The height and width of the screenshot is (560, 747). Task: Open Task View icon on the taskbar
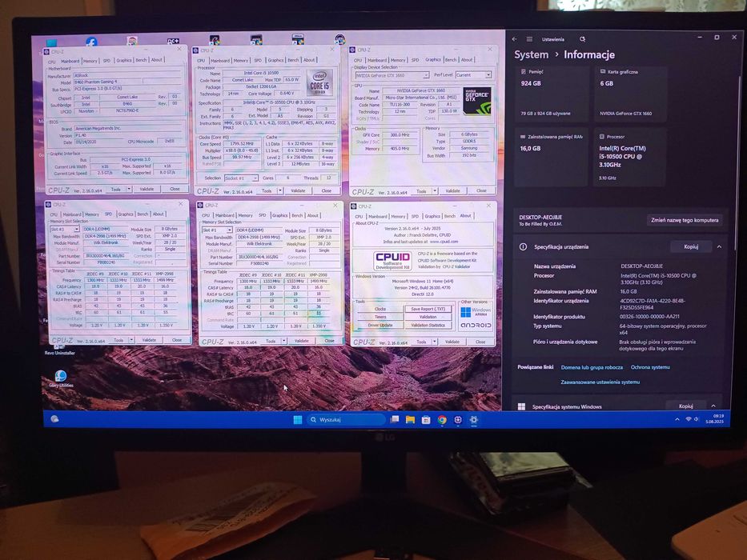point(395,419)
